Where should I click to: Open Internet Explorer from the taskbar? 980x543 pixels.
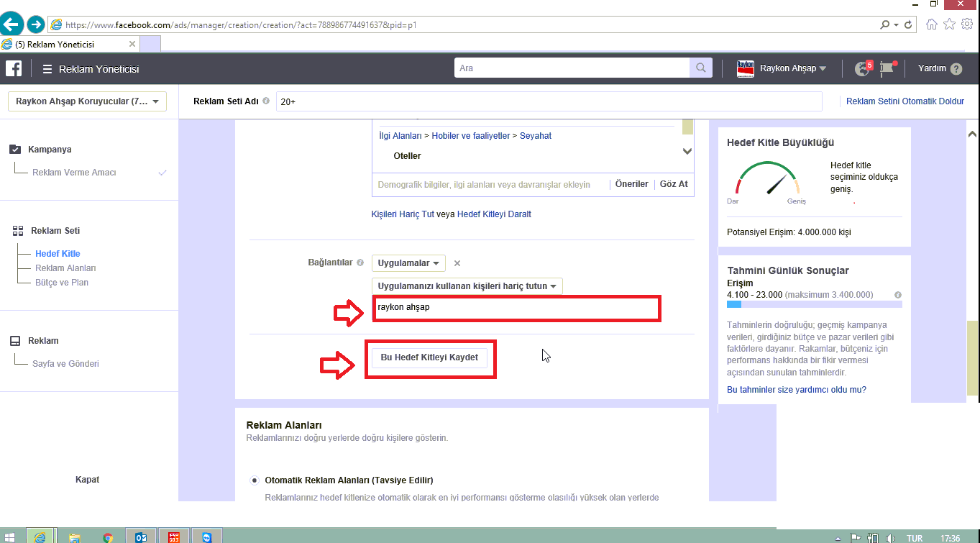click(40, 537)
